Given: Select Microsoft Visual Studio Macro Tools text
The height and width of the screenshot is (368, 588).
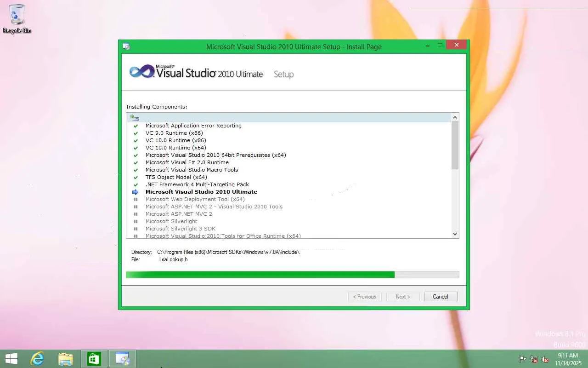Looking at the screenshot, I should tap(192, 170).
